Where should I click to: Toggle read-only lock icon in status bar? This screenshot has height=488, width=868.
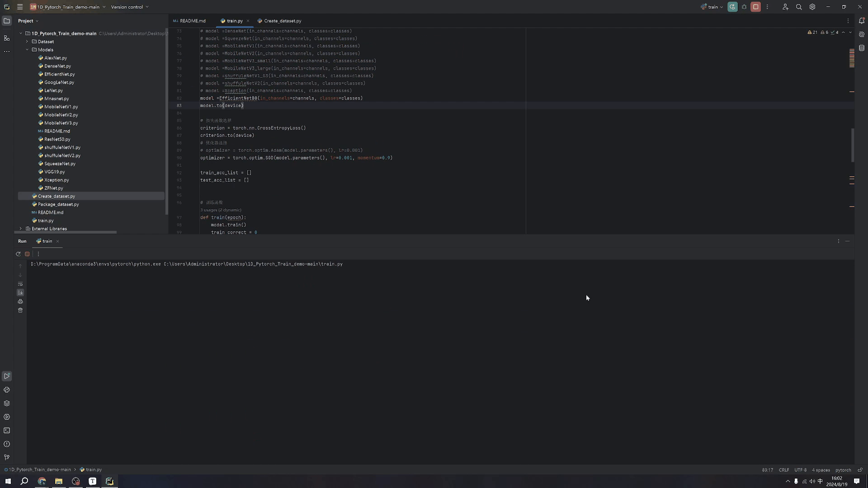[860, 470]
